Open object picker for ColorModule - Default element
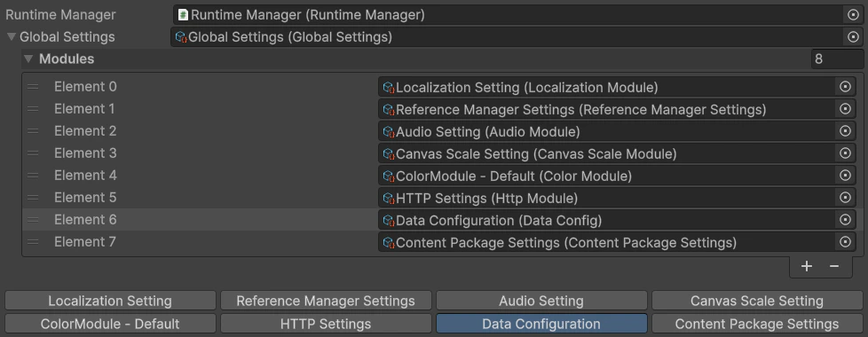868x337 pixels. [845, 176]
